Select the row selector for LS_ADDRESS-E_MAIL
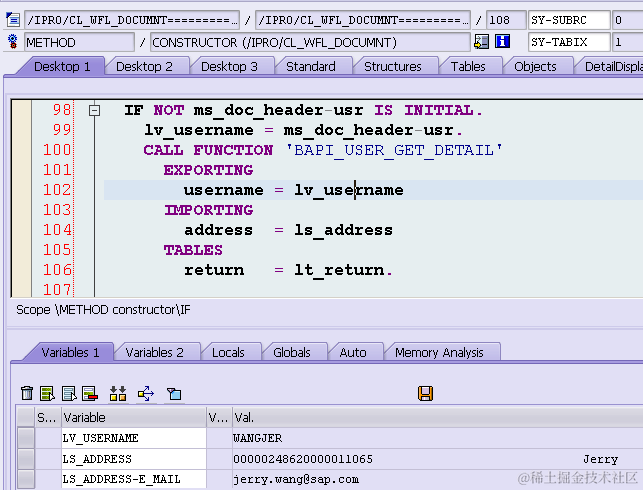 click(26, 479)
